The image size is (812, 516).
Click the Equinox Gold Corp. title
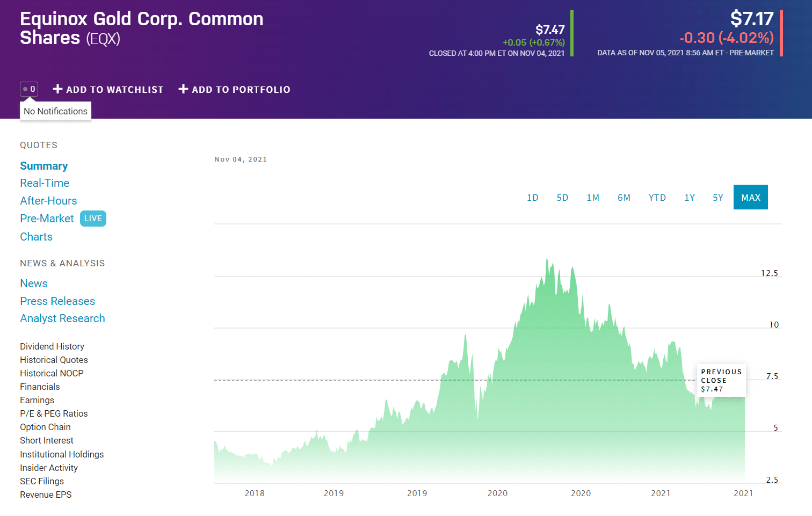(x=142, y=28)
